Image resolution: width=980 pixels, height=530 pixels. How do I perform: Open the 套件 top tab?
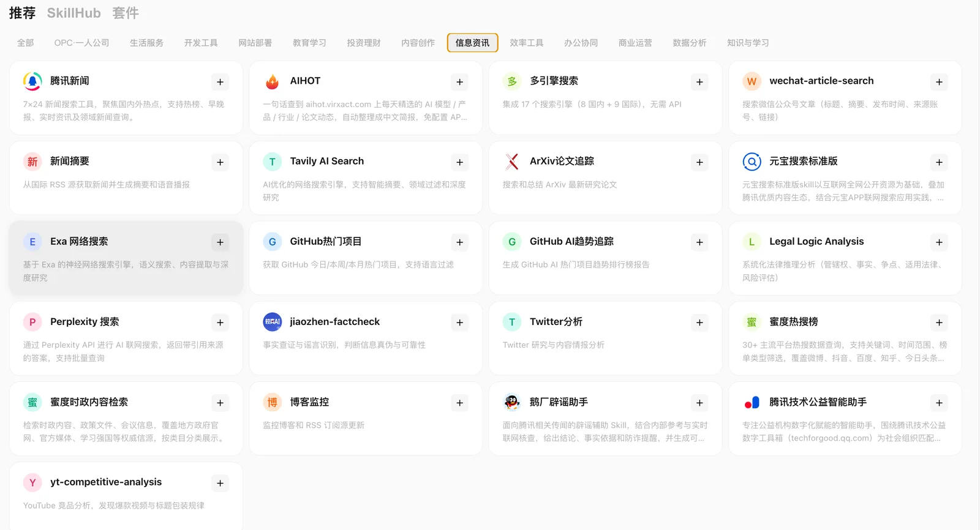click(126, 13)
